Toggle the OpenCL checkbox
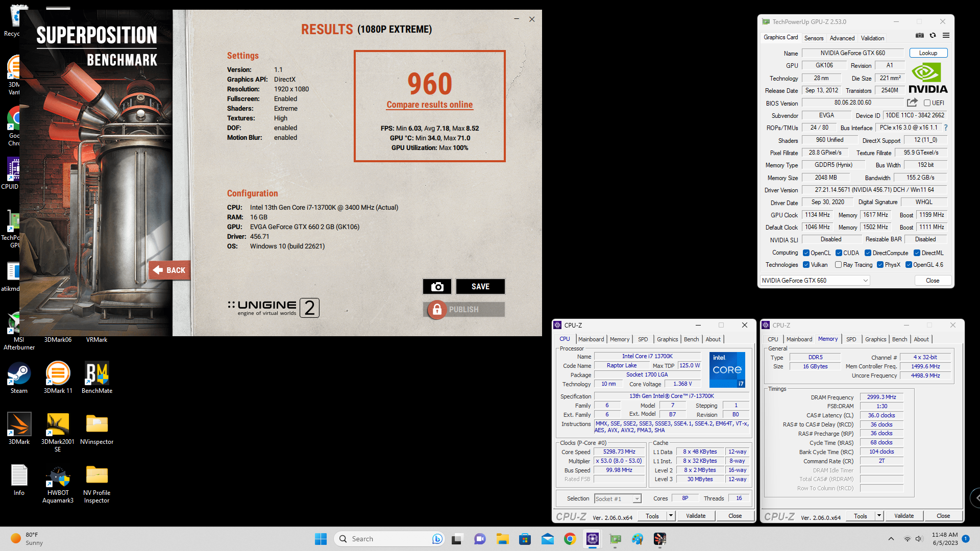The width and height of the screenshot is (980, 551). click(x=806, y=253)
